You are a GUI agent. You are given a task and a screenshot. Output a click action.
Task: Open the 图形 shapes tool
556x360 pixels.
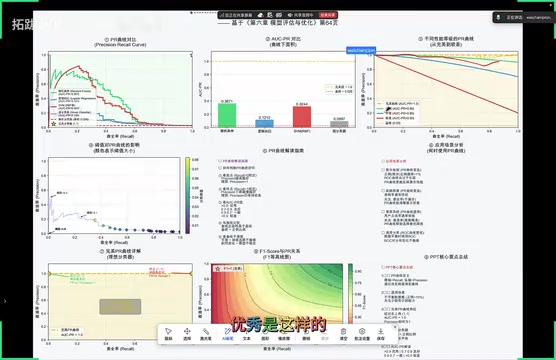265,334
